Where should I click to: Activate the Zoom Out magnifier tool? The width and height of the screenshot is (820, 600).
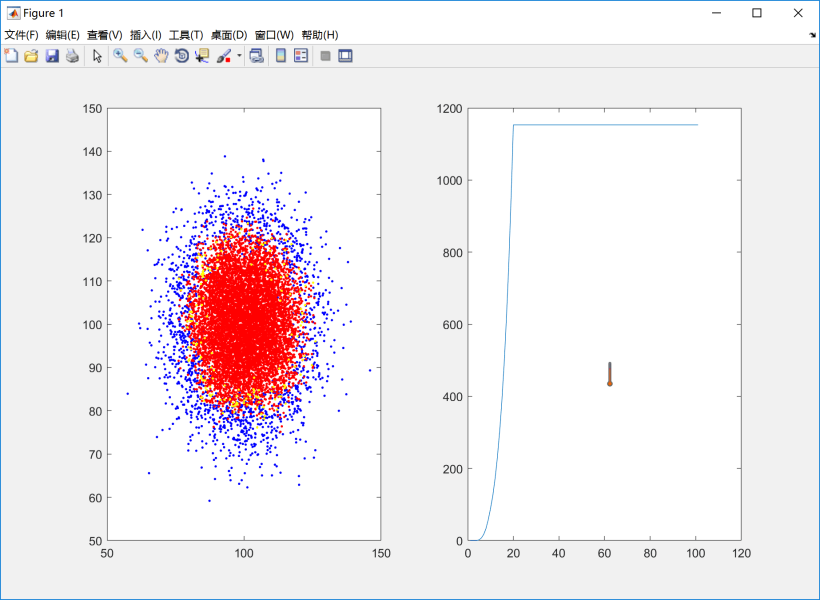point(141,55)
